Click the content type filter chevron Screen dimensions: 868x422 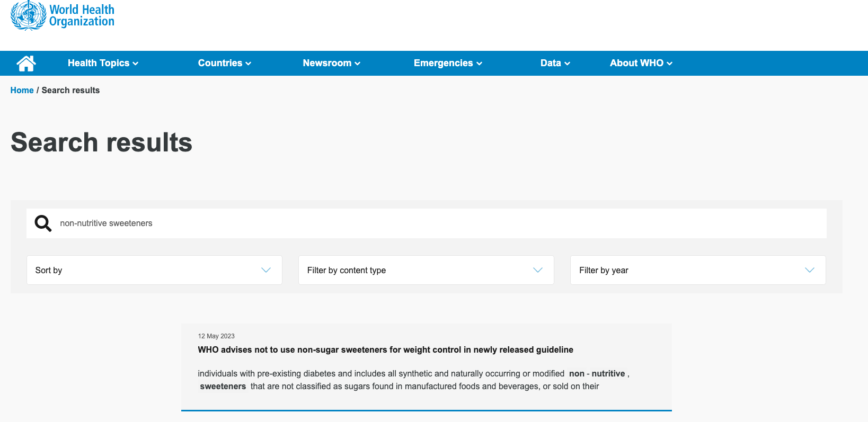538,270
